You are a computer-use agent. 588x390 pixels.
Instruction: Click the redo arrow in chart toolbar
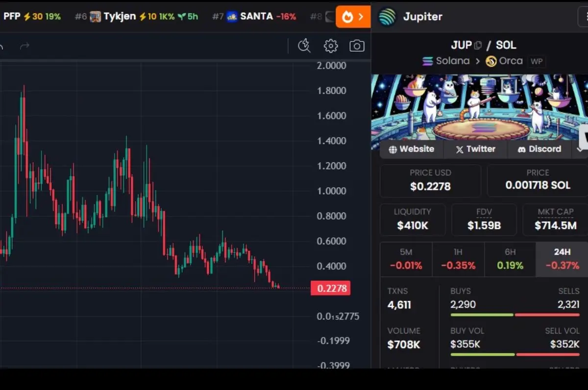(x=24, y=46)
